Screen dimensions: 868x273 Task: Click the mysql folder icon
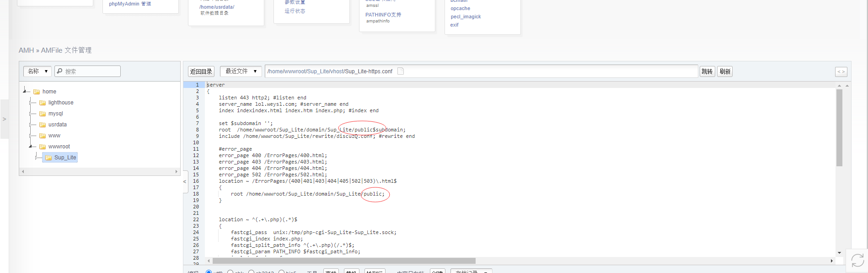(x=43, y=114)
